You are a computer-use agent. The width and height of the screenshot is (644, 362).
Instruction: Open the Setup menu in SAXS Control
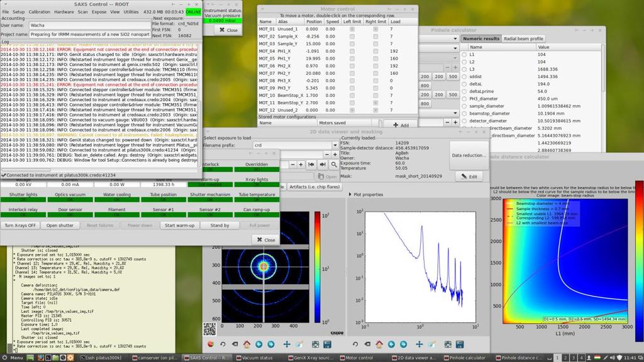[18, 12]
